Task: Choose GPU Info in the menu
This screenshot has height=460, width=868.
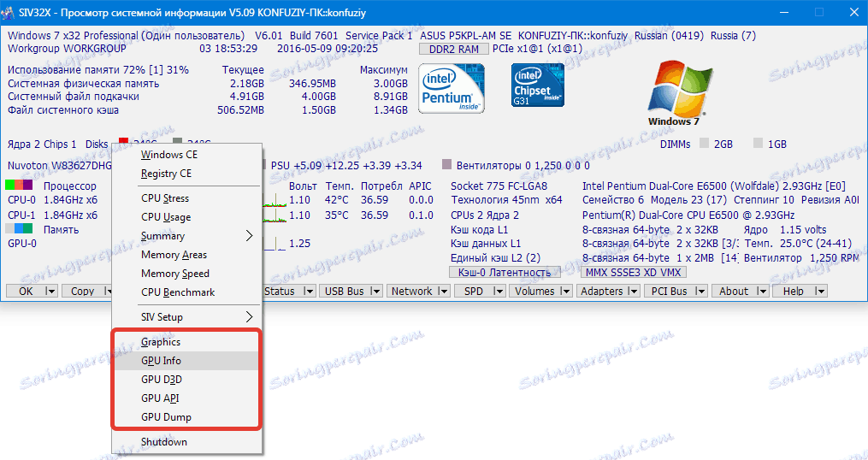Action: point(186,361)
